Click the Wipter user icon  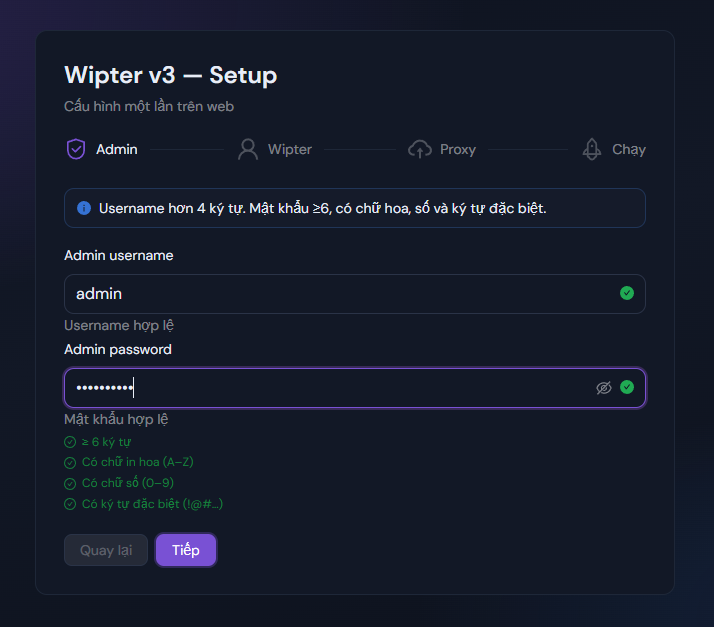pos(248,149)
